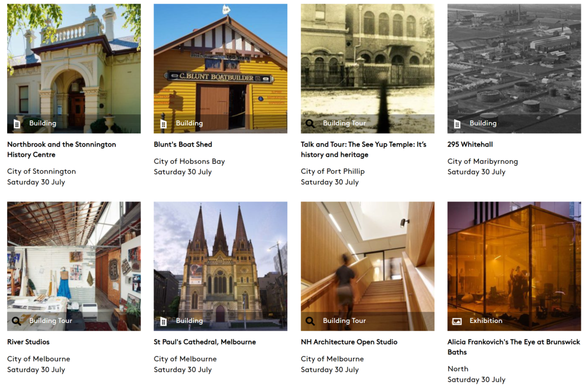The image size is (588, 385).
Task: Click the building icon on the 295 Whitehall image
Action: point(457,124)
